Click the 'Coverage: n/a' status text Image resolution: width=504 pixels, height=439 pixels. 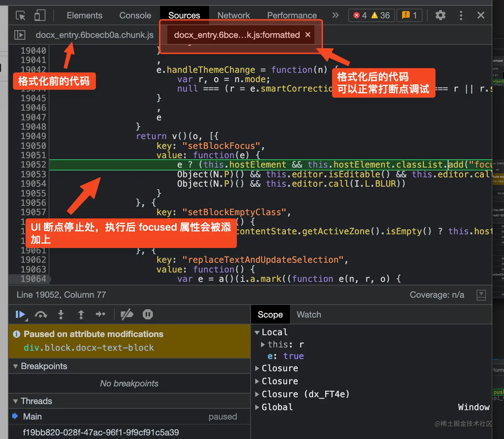[437, 295]
